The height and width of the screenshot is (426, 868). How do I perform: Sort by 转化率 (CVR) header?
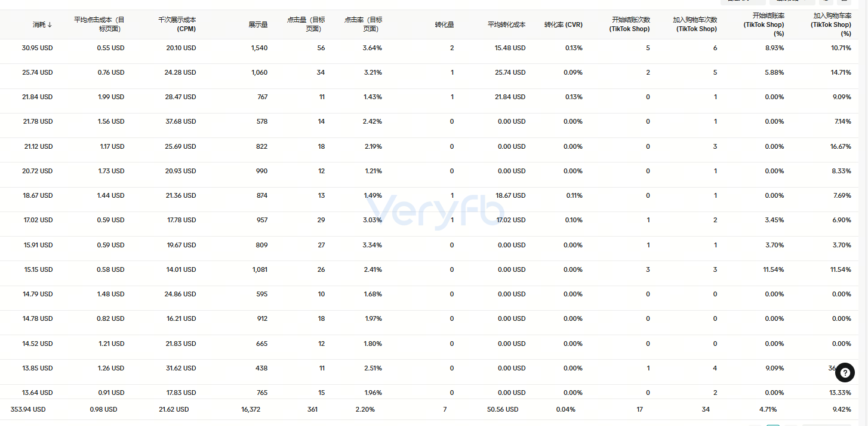564,24
